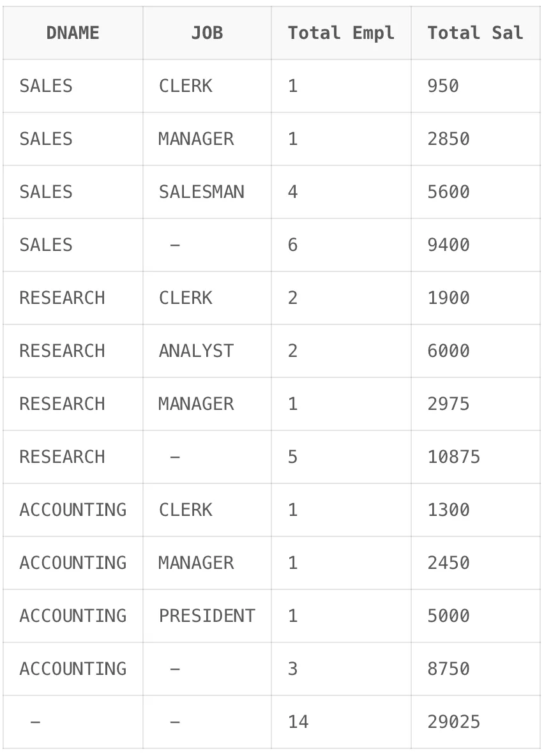This screenshot has height=756, width=544.
Task: Click the RESEARCH CLERK job cell
Action: 207,298
